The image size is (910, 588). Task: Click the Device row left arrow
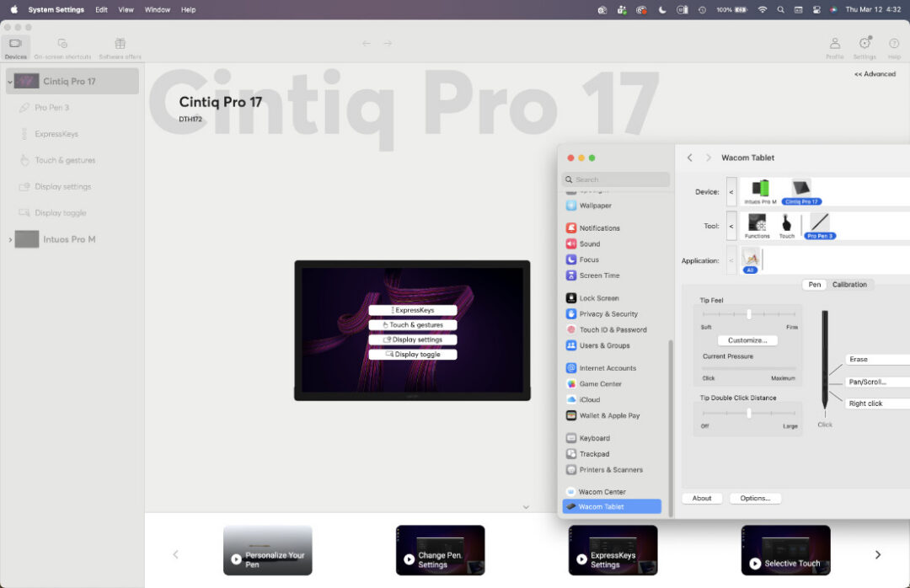pyautogui.click(x=731, y=192)
